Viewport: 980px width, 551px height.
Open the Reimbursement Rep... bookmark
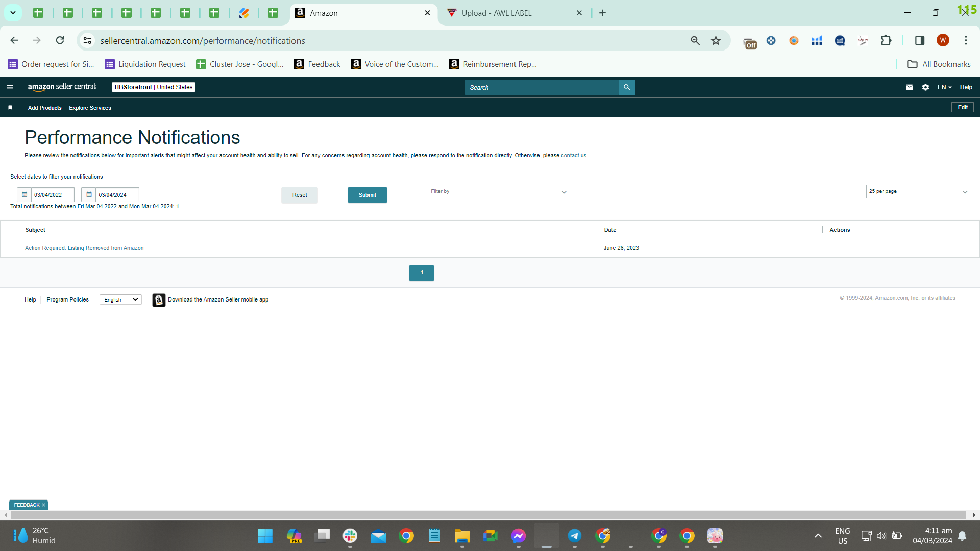tap(493, 64)
